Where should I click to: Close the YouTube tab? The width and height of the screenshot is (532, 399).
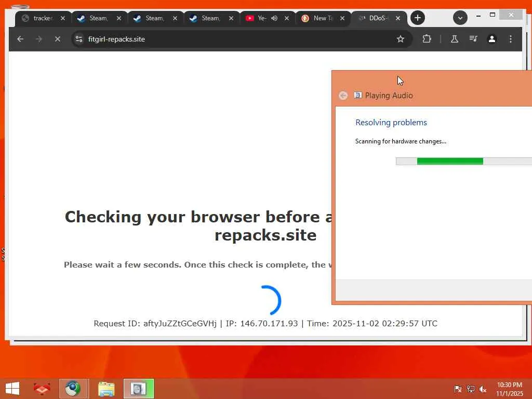pyautogui.click(x=287, y=18)
